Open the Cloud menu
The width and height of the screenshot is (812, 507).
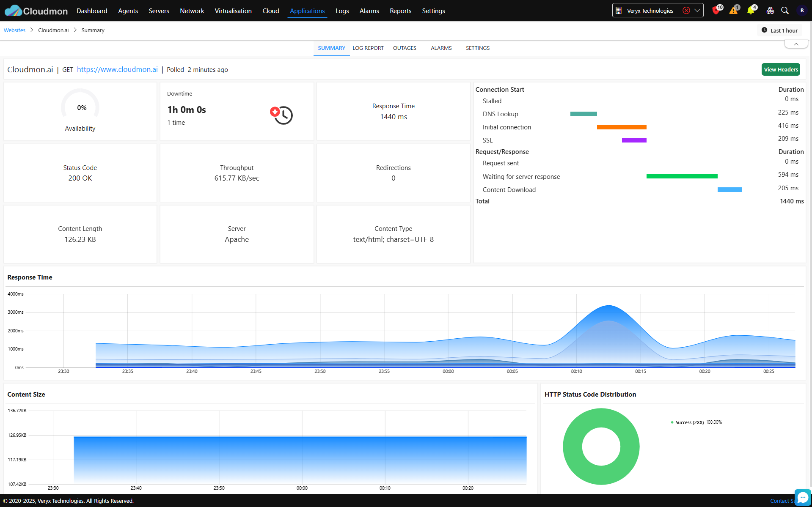point(271,11)
